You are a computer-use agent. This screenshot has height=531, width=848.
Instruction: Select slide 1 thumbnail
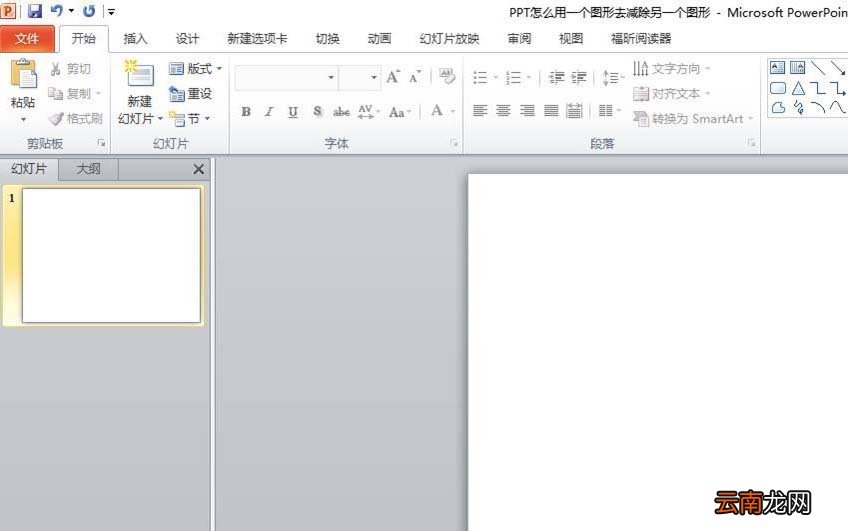[x=111, y=255]
